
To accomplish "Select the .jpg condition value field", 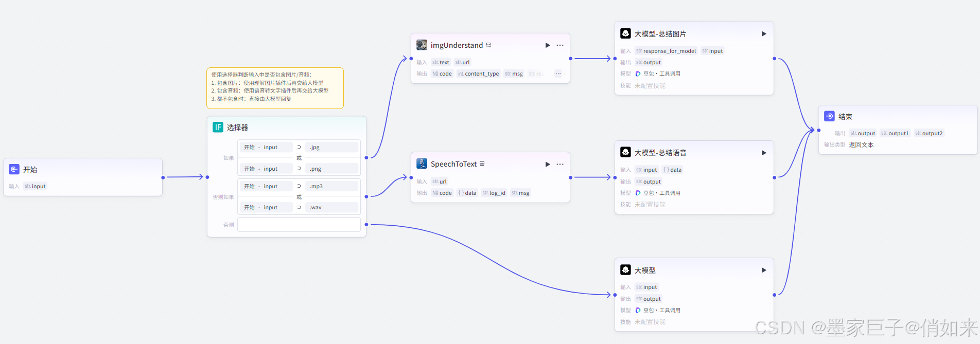I will [332, 147].
